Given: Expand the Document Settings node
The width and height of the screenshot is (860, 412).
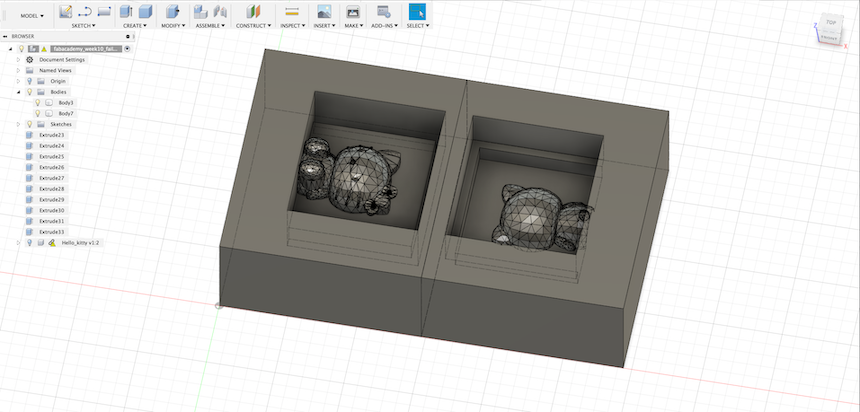Looking at the screenshot, I should point(18,59).
